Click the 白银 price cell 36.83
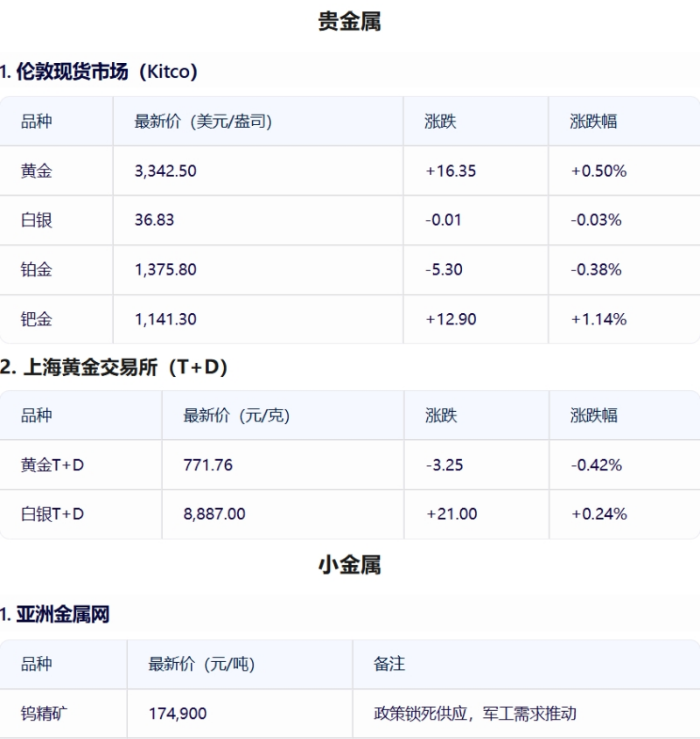The height and width of the screenshot is (739, 700). 154,220
